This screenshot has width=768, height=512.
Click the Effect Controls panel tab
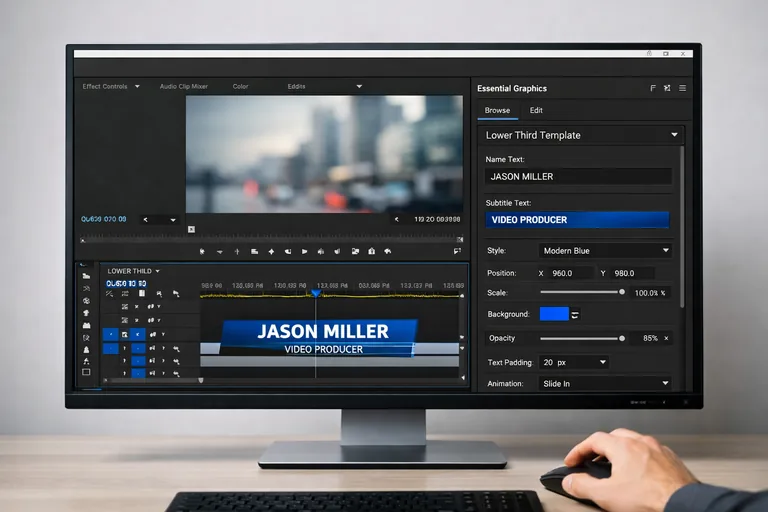(x=105, y=87)
